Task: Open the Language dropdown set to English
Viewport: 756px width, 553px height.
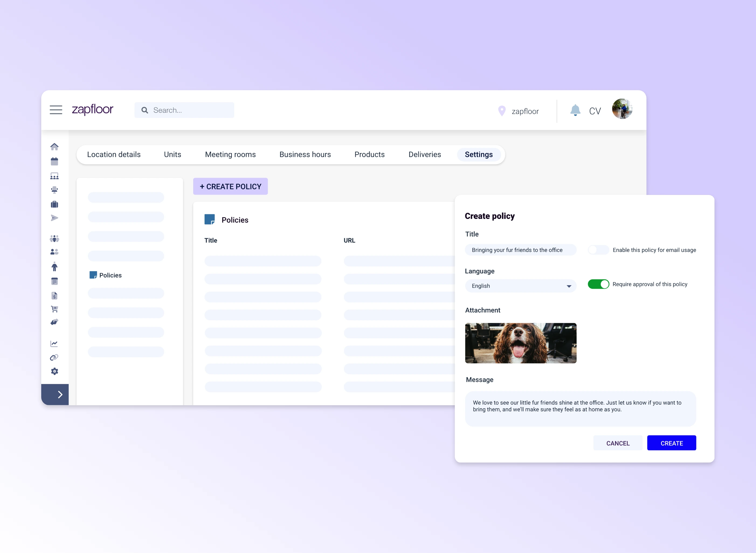Action: [x=520, y=286]
